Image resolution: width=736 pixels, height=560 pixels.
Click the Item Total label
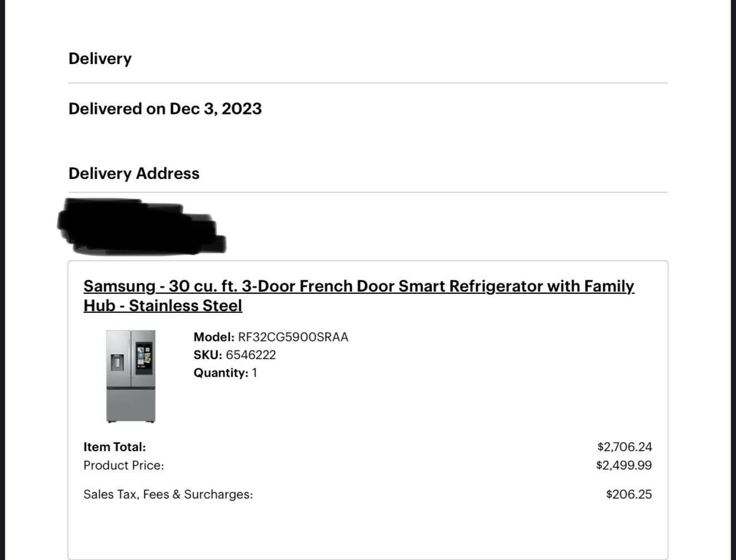click(114, 447)
